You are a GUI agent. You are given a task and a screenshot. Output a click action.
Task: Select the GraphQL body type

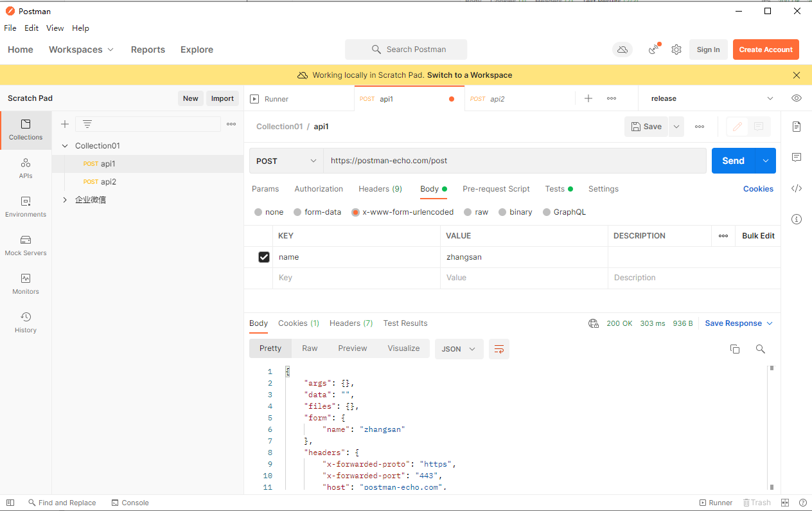coord(564,212)
